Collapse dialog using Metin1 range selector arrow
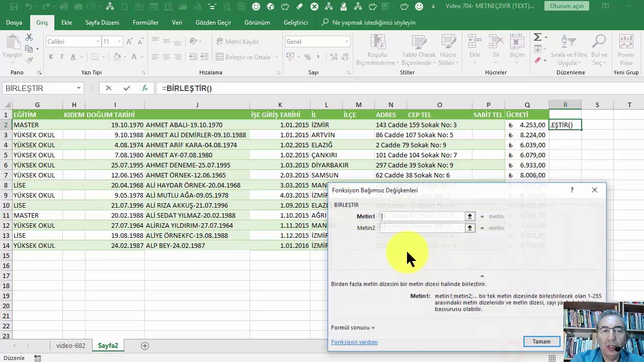 coord(469,216)
